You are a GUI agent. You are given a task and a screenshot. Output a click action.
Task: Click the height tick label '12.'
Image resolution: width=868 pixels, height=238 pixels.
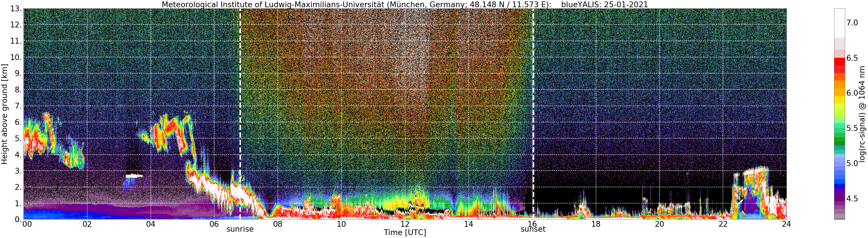(x=16, y=25)
